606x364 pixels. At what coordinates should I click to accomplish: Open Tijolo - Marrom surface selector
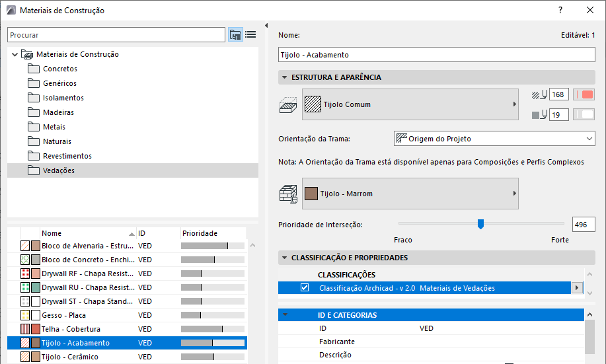tap(410, 194)
